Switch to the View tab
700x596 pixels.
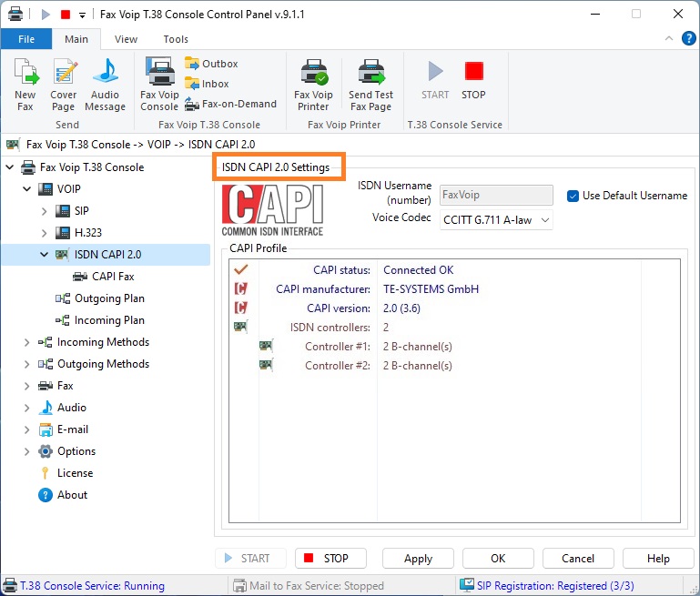tap(126, 39)
